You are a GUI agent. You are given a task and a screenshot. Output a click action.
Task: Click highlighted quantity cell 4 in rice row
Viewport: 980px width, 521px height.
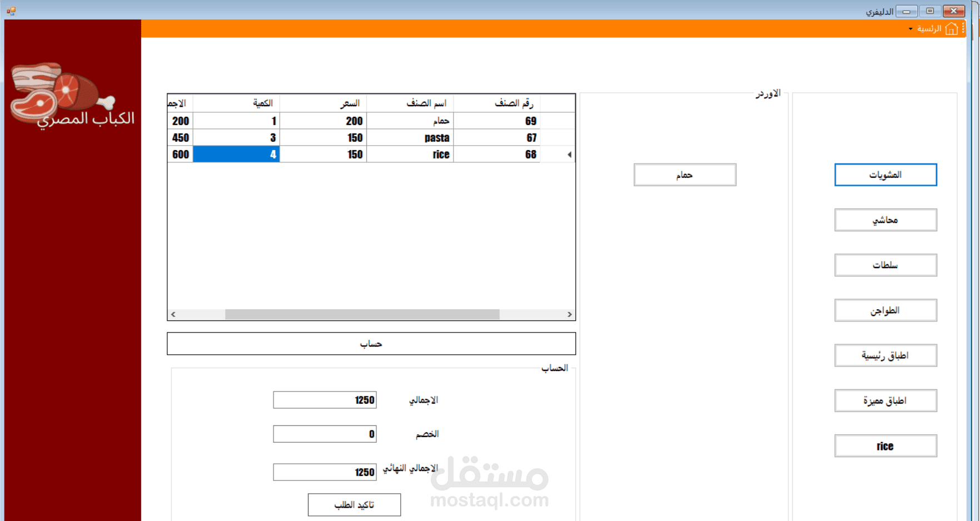pyautogui.click(x=236, y=154)
